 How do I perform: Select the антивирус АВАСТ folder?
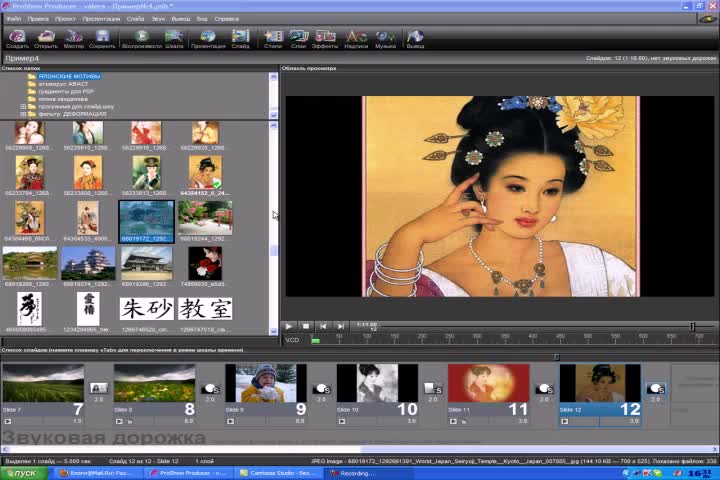point(63,84)
